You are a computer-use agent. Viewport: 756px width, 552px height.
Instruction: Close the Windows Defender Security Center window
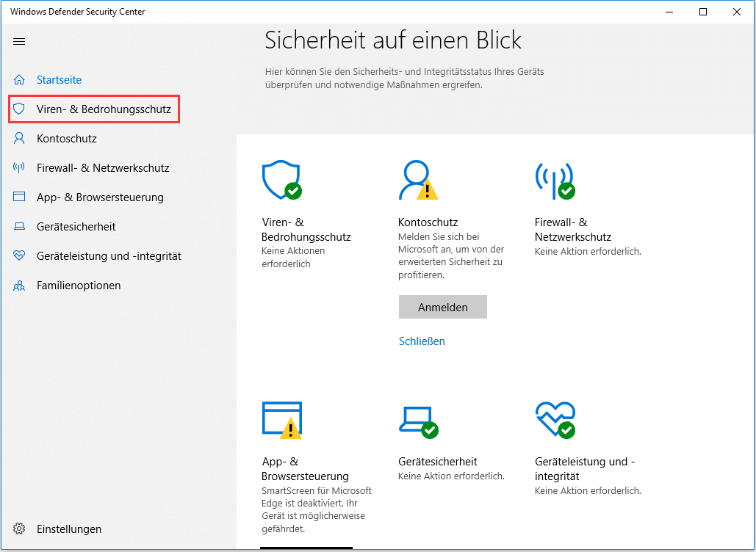point(737,12)
